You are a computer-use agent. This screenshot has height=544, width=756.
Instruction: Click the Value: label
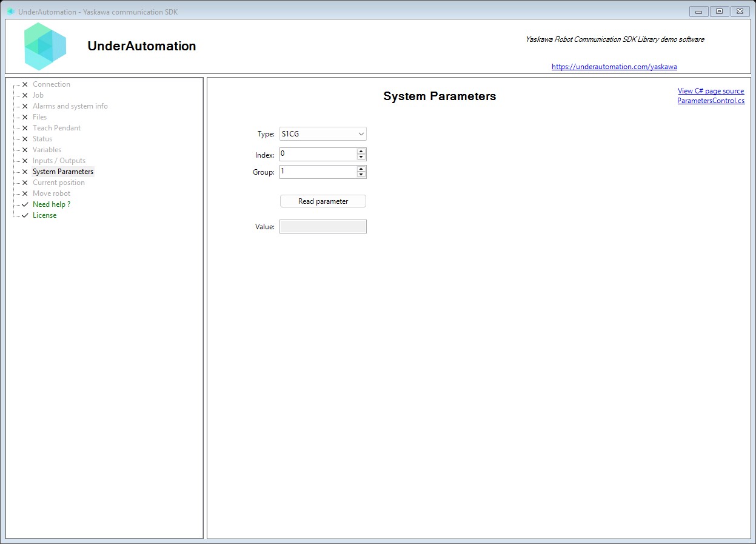(265, 227)
